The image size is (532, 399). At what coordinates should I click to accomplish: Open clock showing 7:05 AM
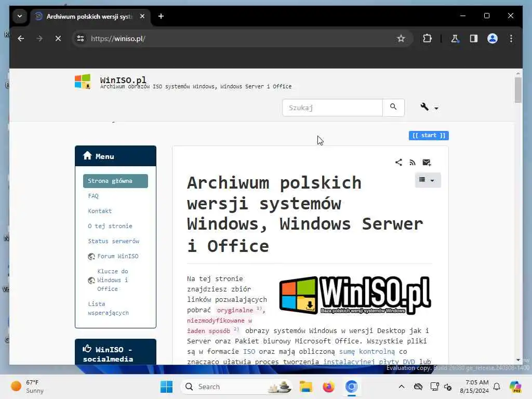point(474,387)
